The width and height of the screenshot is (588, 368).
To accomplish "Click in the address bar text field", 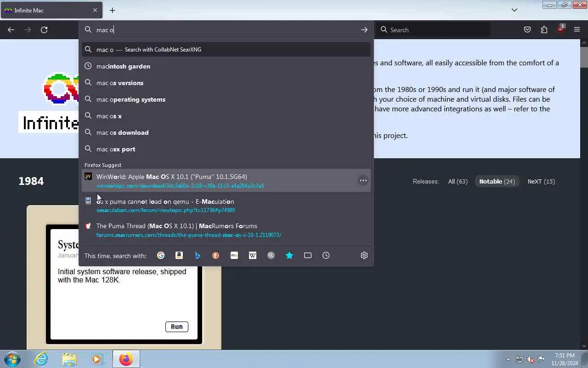I will 225,30.
